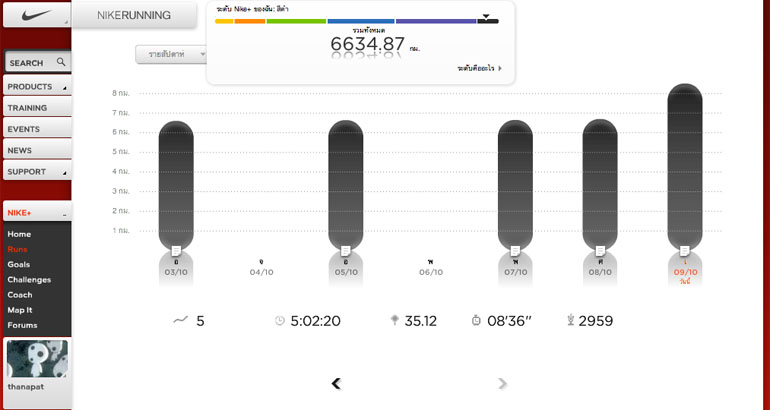The width and height of the screenshot is (770, 410).
Task: Open the weekly view dropdown above chart
Action: 170,54
